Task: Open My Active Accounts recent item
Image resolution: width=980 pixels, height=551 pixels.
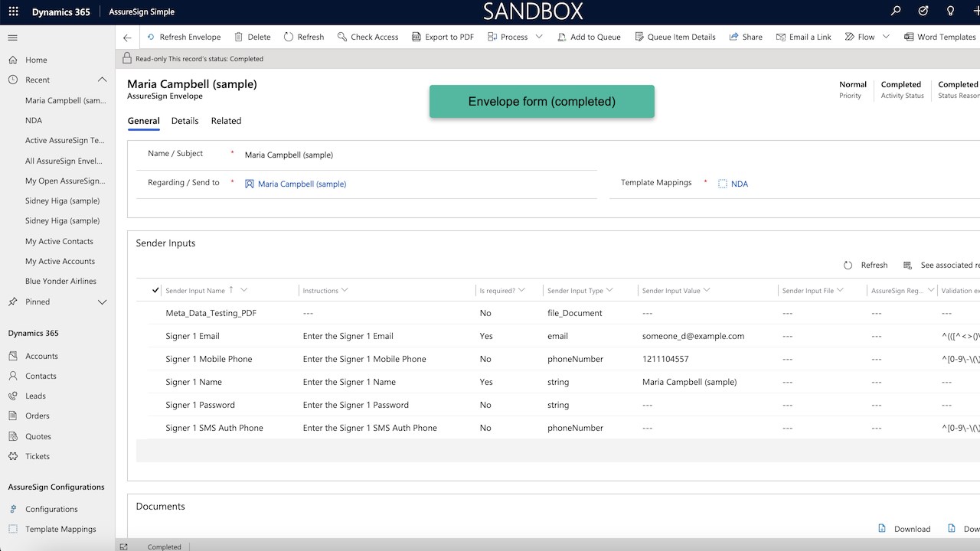Action: [60, 261]
